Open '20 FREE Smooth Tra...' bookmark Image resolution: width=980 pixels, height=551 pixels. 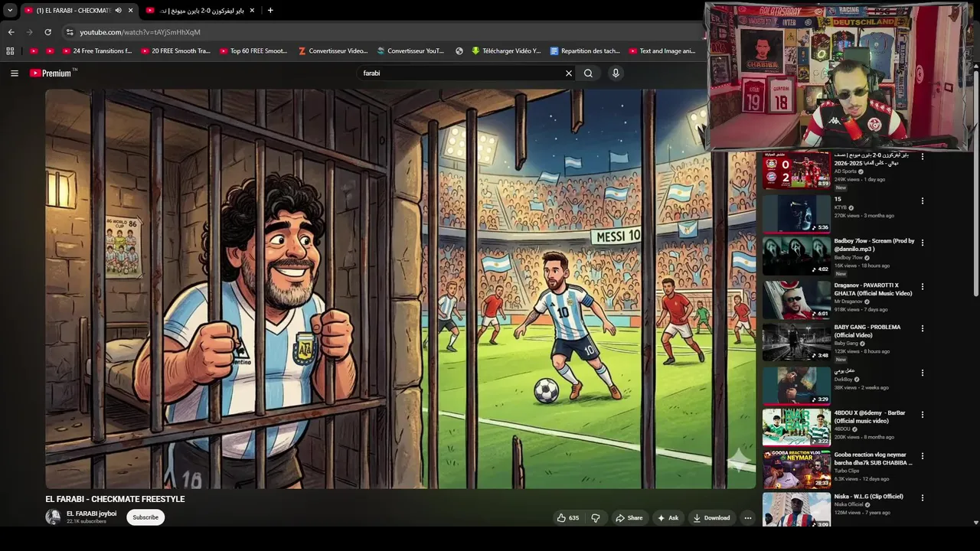pos(175,51)
